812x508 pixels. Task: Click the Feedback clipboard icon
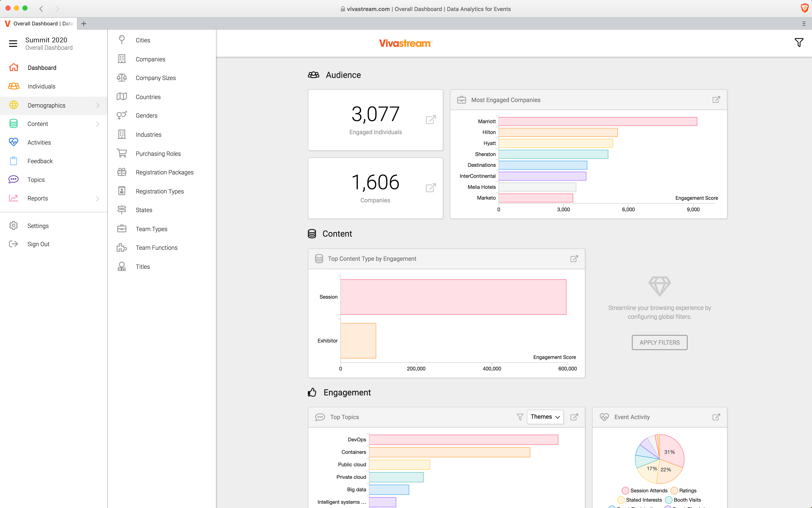pos(13,161)
